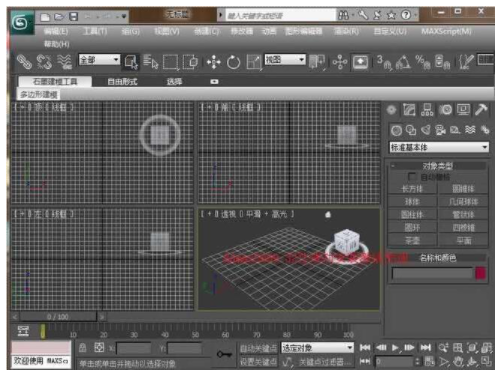Select the Cameras category icon
Screen dimensions: 502x380
pyautogui.click(x=440, y=130)
